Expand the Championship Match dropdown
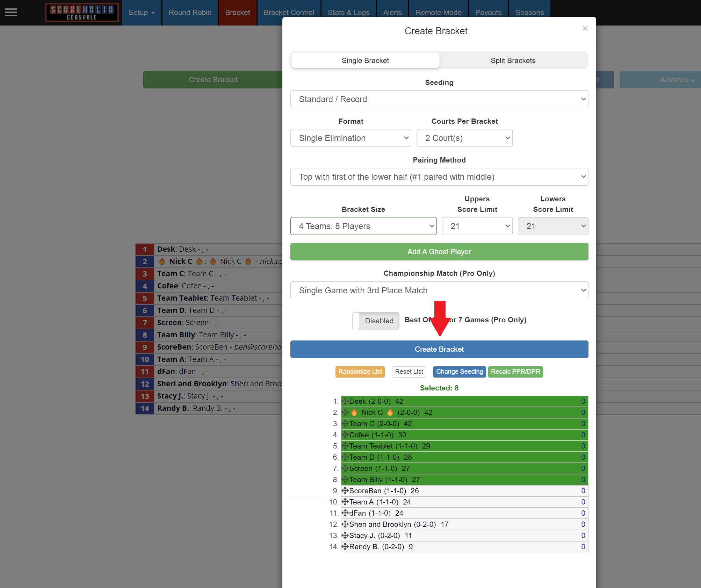Image resolution: width=701 pixels, height=588 pixels. 439,291
